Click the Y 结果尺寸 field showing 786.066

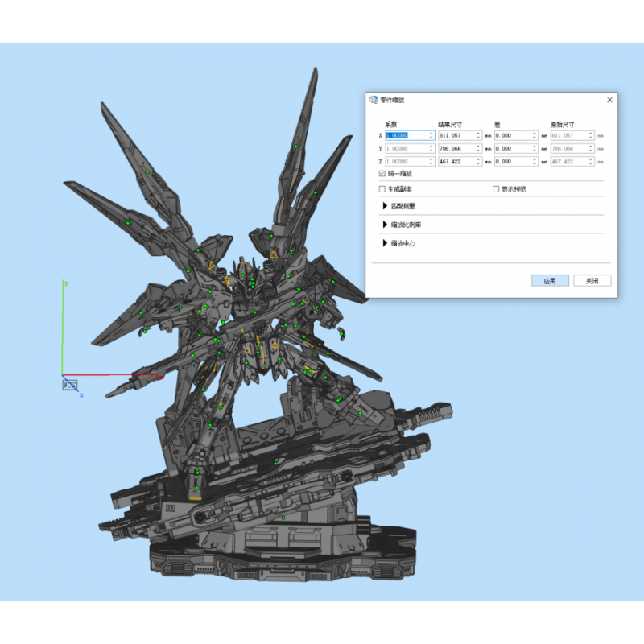(x=460, y=149)
